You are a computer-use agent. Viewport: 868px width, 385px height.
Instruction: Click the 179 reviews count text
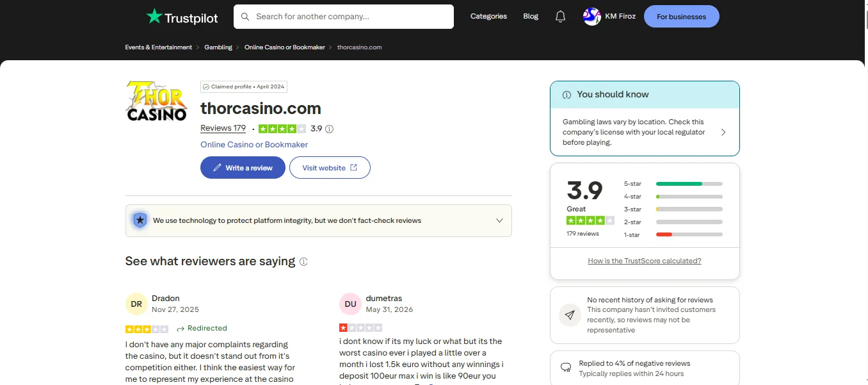point(583,234)
